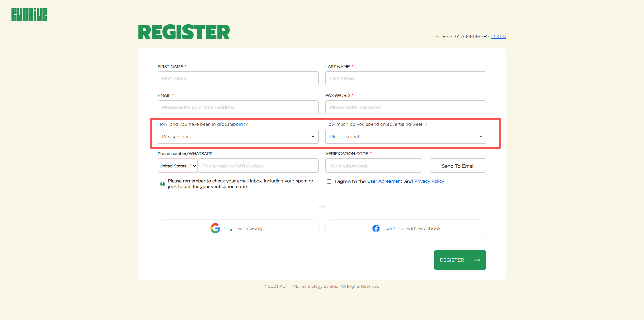Focus the First name field
The width and height of the screenshot is (644, 320).
[x=238, y=78]
